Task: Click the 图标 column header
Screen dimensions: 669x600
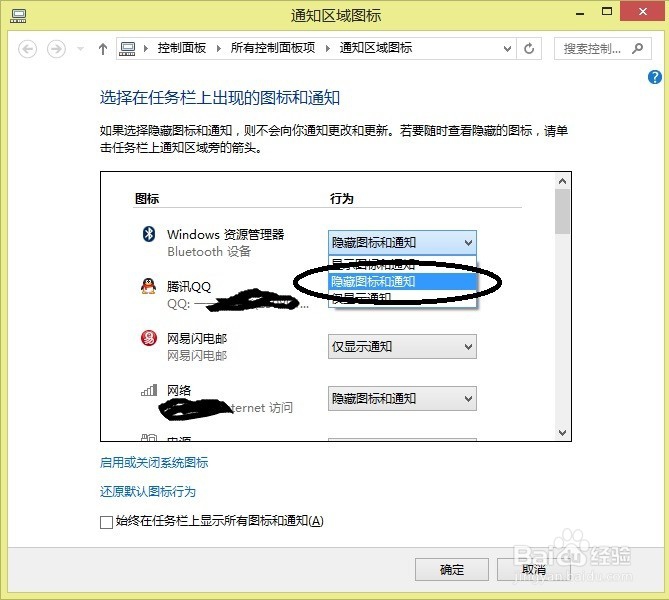Action: tap(147, 198)
